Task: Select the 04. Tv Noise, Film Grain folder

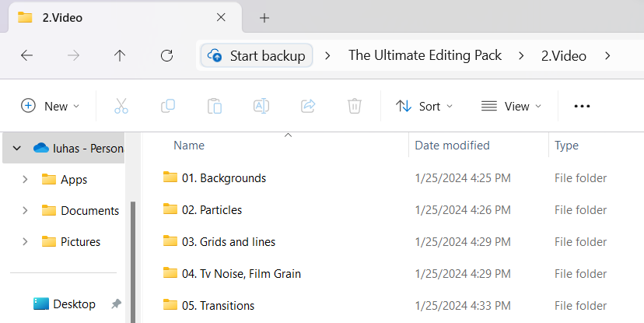Action: (x=241, y=273)
